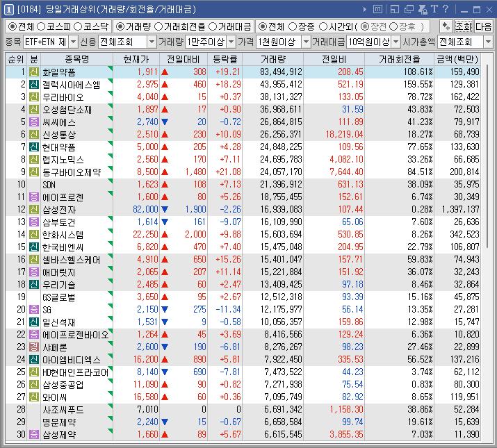Click the 다음 next button
497x448 pixels.
tap(483, 26)
